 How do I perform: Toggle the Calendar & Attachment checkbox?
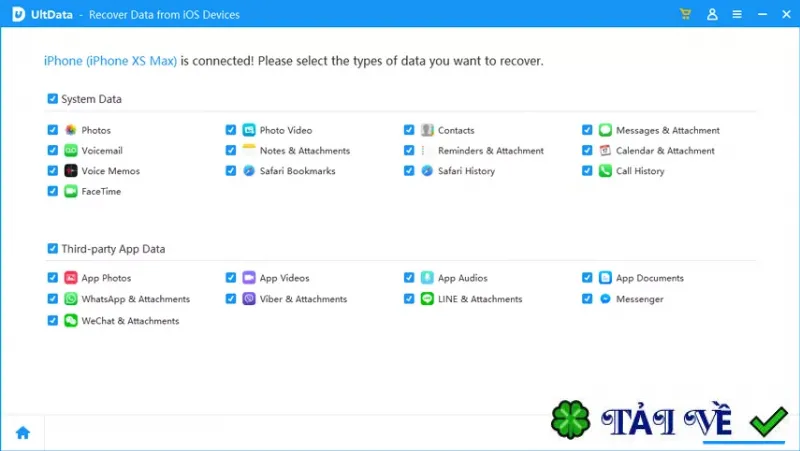pos(587,150)
